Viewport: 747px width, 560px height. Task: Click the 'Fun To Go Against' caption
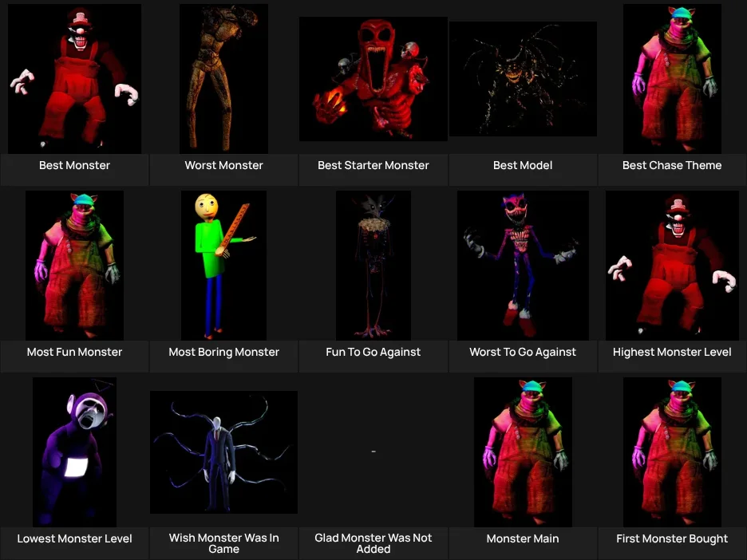[x=373, y=352]
